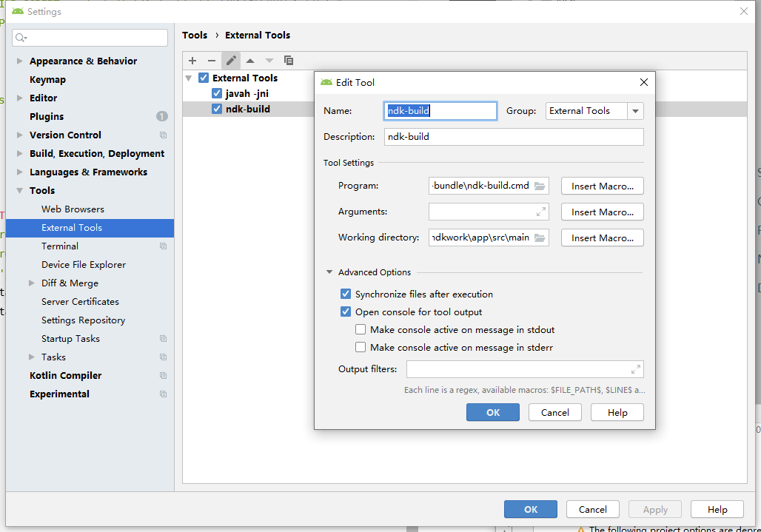761x532 pixels.
Task: Expand Languages & Frameworks node
Action: (20, 172)
